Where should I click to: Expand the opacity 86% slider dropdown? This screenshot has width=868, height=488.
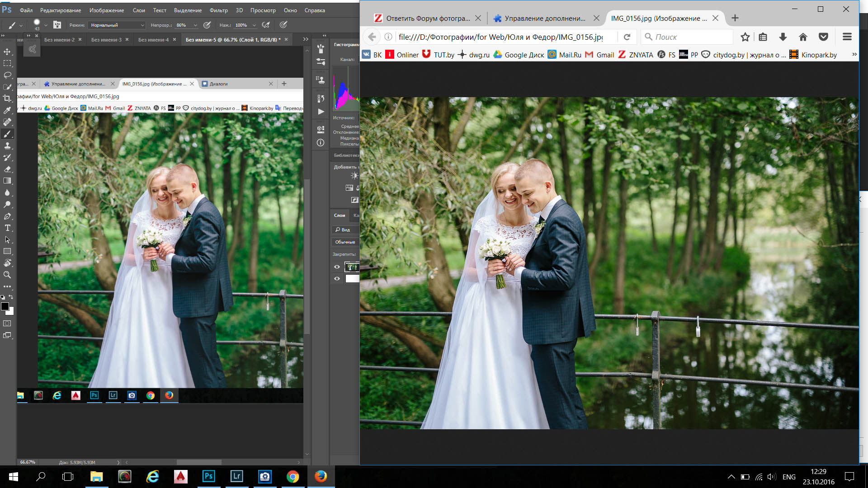[195, 25]
